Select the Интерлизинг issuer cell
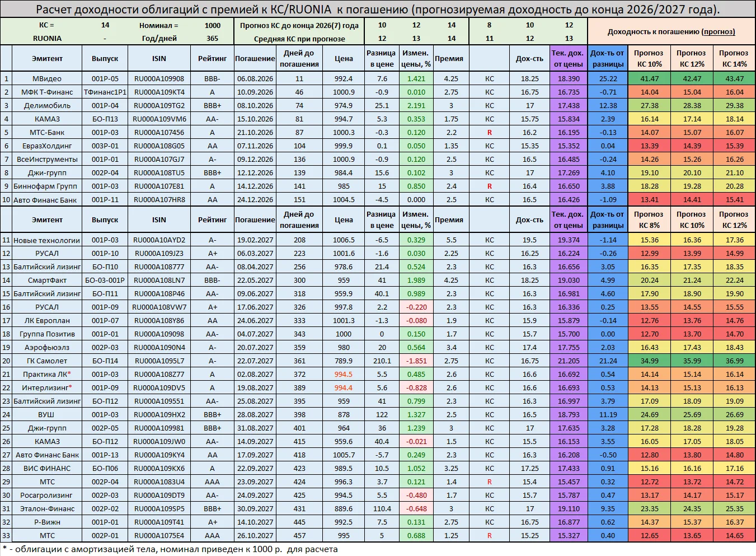The width and height of the screenshot is (756, 556). pyautogui.click(x=47, y=388)
